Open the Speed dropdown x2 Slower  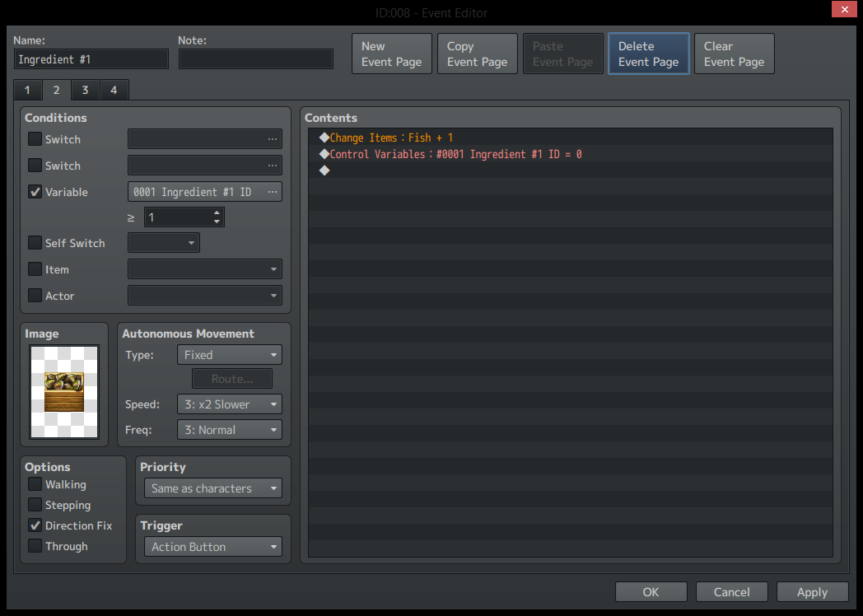point(230,404)
